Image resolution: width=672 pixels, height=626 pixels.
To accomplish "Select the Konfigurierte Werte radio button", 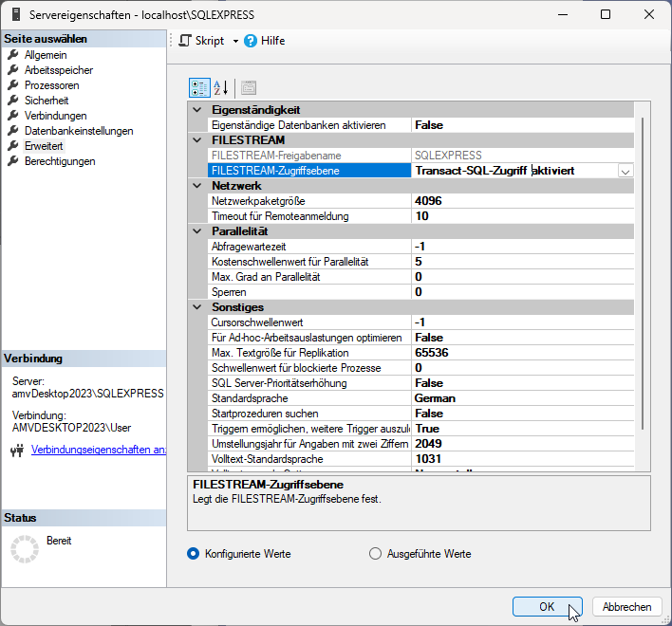I will click(x=194, y=554).
